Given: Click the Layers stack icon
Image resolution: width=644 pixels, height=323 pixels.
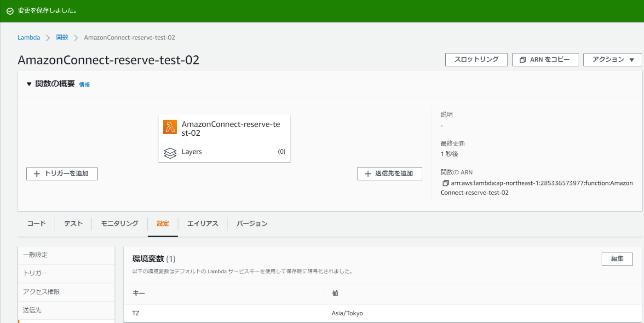Looking at the screenshot, I should [x=170, y=152].
